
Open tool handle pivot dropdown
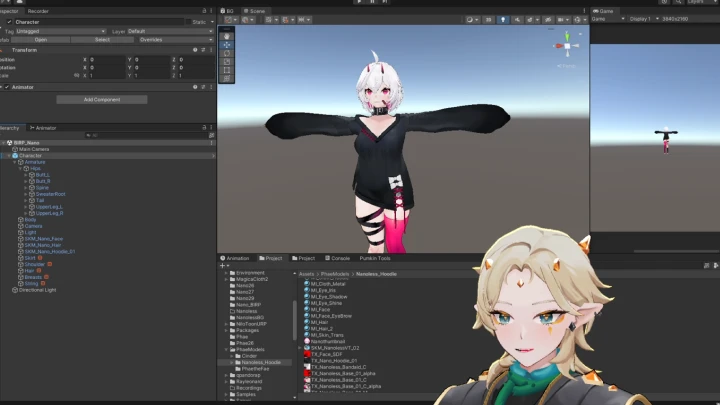[x=231, y=20]
